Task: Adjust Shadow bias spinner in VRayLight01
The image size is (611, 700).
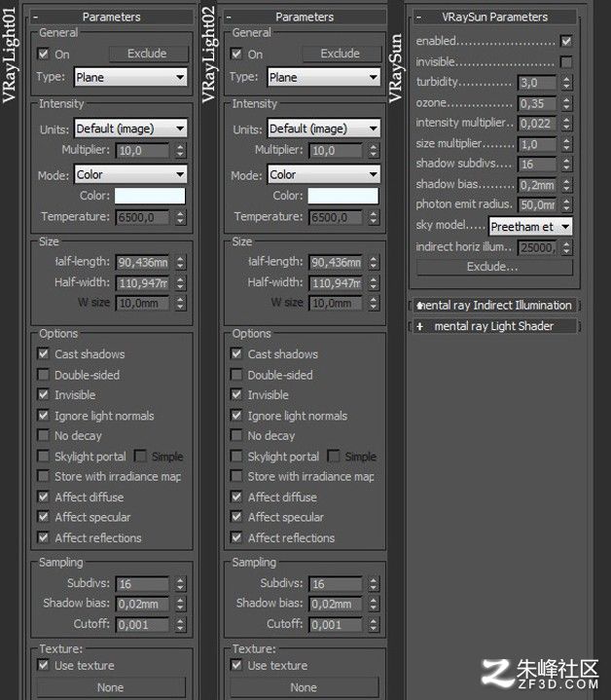Action: point(180,604)
